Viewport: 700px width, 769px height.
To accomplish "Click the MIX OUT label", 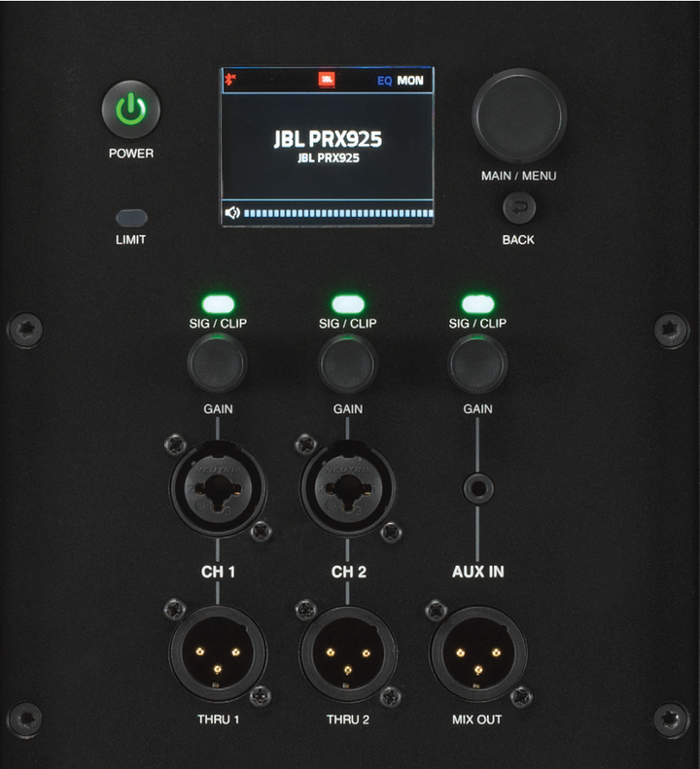I will [476, 719].
